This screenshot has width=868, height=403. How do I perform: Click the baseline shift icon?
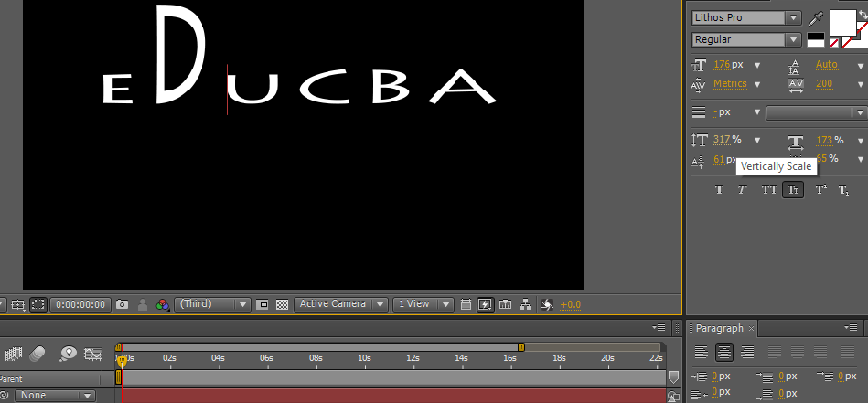698,162
